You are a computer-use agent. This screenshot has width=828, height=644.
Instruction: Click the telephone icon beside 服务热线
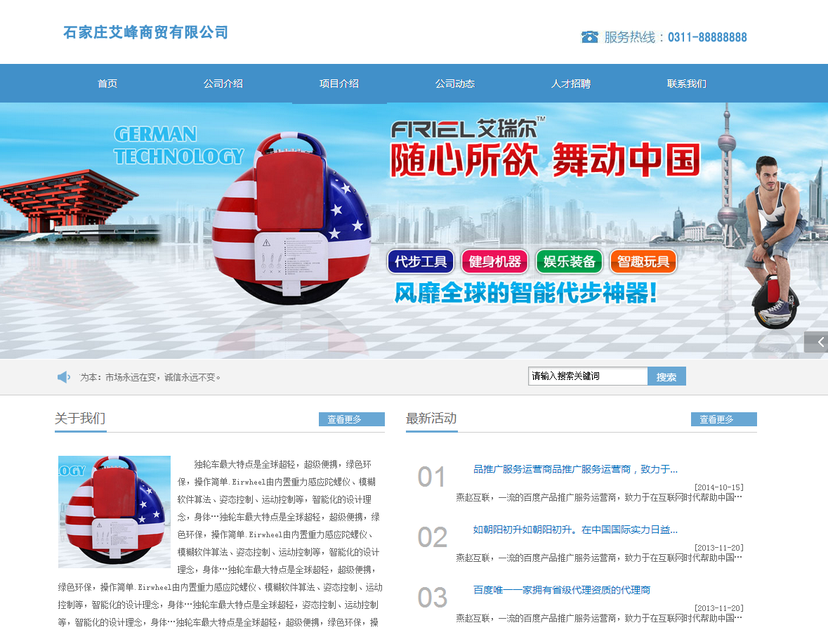[589, 37]
